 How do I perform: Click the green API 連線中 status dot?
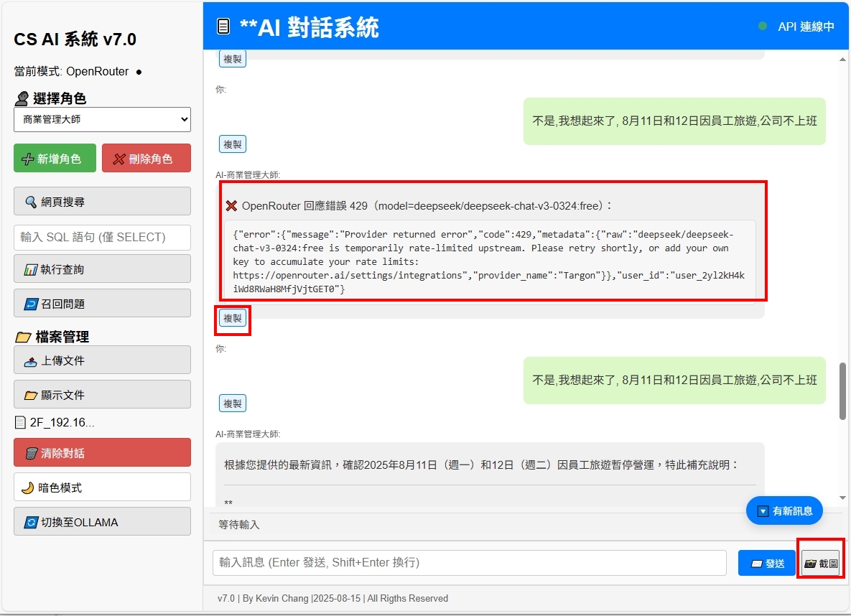762,26
